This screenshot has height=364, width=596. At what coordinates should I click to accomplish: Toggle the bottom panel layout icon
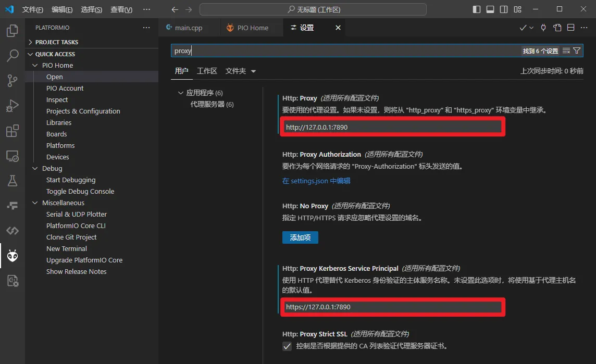point(490,9)
